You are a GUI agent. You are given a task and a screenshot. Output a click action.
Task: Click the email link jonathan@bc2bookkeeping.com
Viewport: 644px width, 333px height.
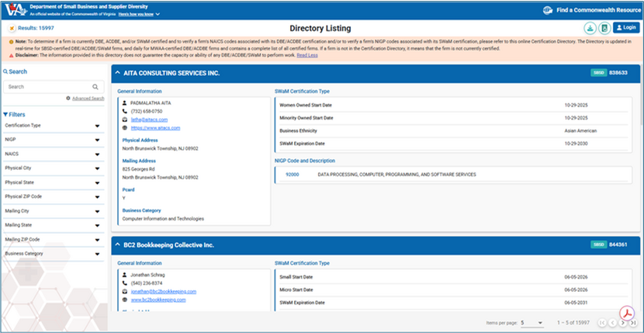coord(164,292)
